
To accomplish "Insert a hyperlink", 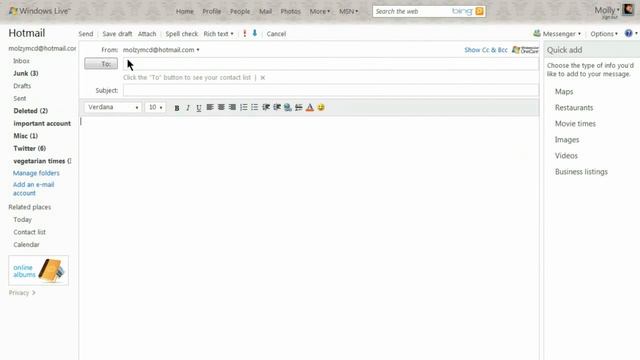I will [288, 107].
